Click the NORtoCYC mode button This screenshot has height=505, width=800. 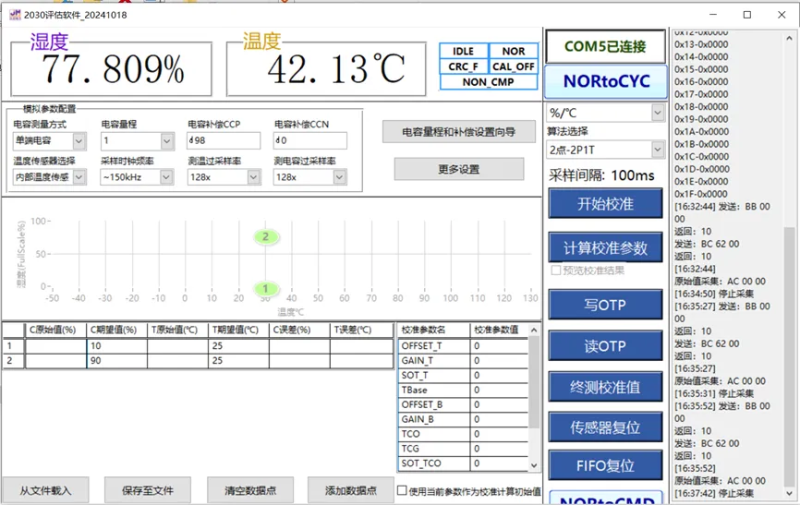coord(606,81)
